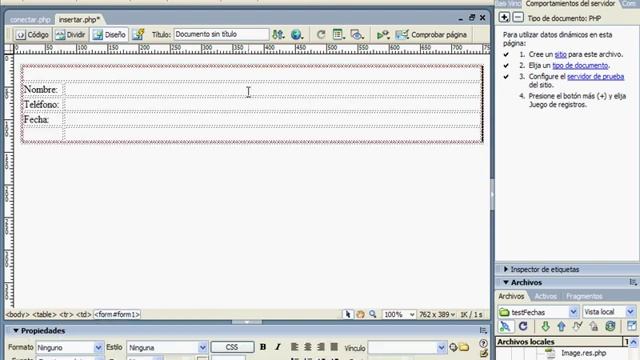Click refresh icon in files panel
640x360 pixels.
click(523, 327)
